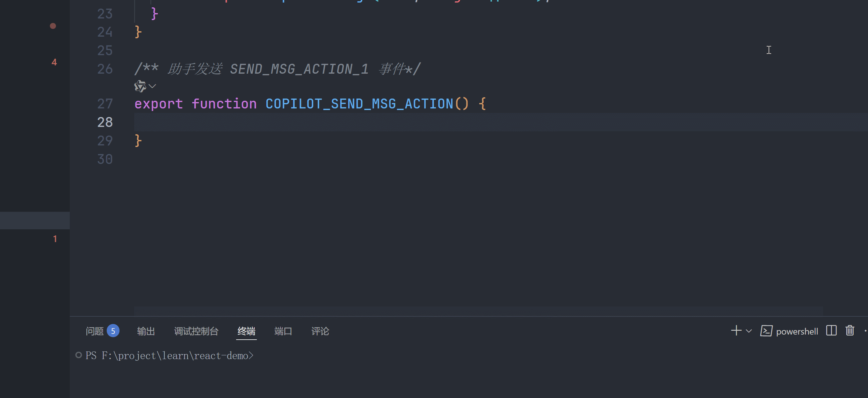Image resolution: width=868 pixels, height=398 pixels.
Task: Click the 终端 tab label
Action: point(246,331)
